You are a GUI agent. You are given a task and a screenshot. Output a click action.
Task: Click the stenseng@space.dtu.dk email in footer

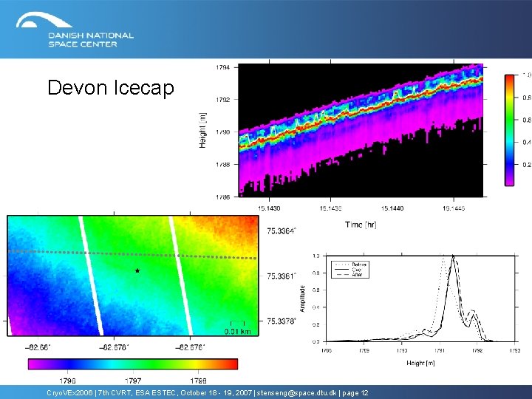(296, 393)
